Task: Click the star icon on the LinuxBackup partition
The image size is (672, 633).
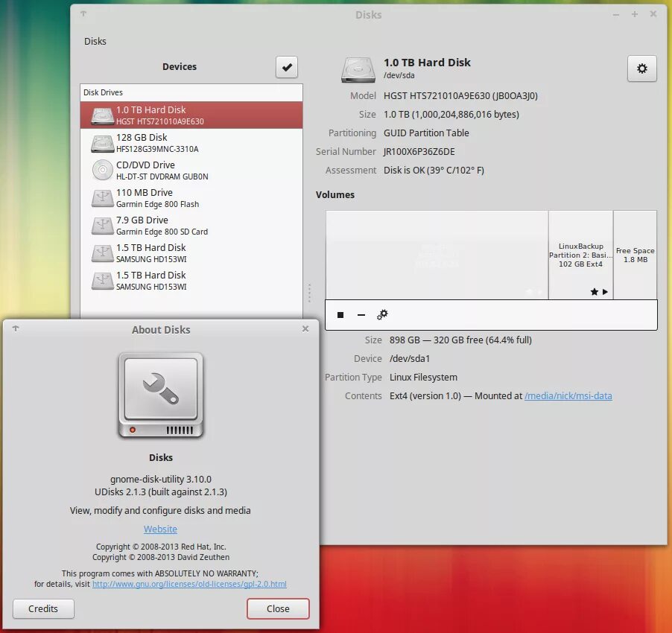Action: point(594,292)
